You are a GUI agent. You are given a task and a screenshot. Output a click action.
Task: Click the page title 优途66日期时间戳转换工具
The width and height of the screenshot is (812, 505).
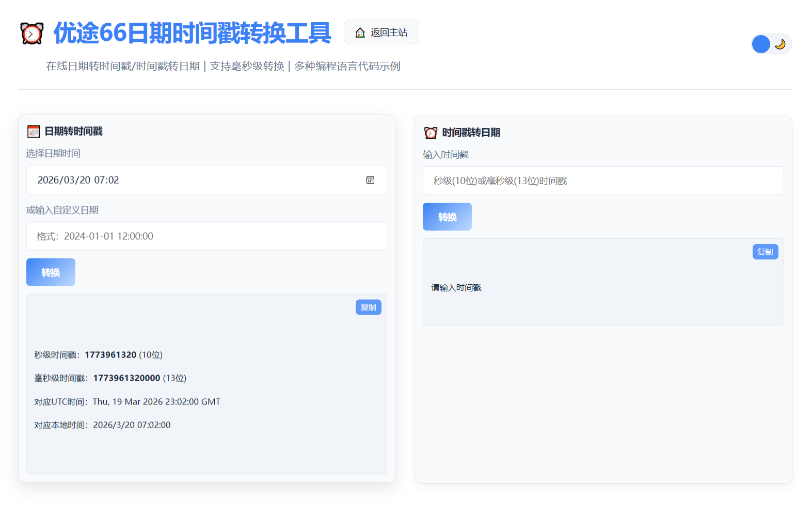coord(192,33)
